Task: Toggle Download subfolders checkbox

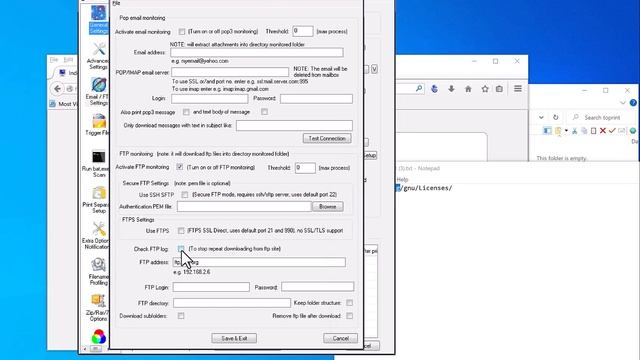Action: coord(181,316)
